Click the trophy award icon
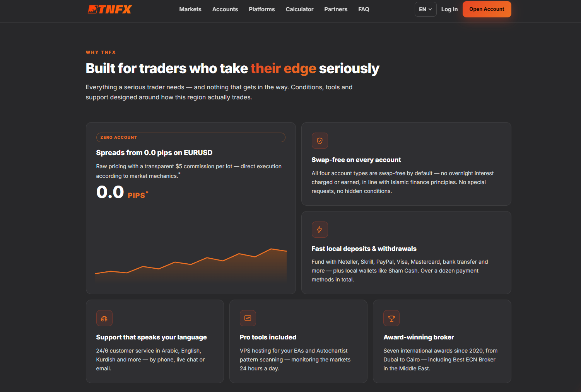Screen dimensions: 581x392 tap(391, 318)
